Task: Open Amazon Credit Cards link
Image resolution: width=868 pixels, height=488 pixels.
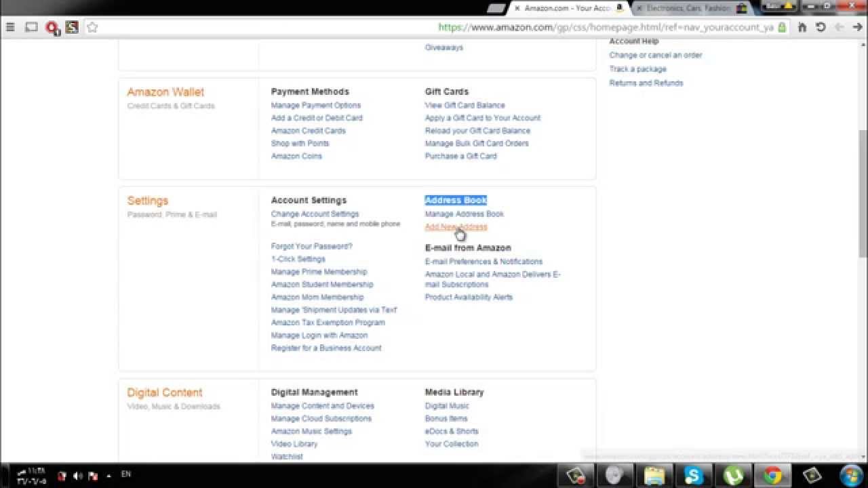Action: 309,131
